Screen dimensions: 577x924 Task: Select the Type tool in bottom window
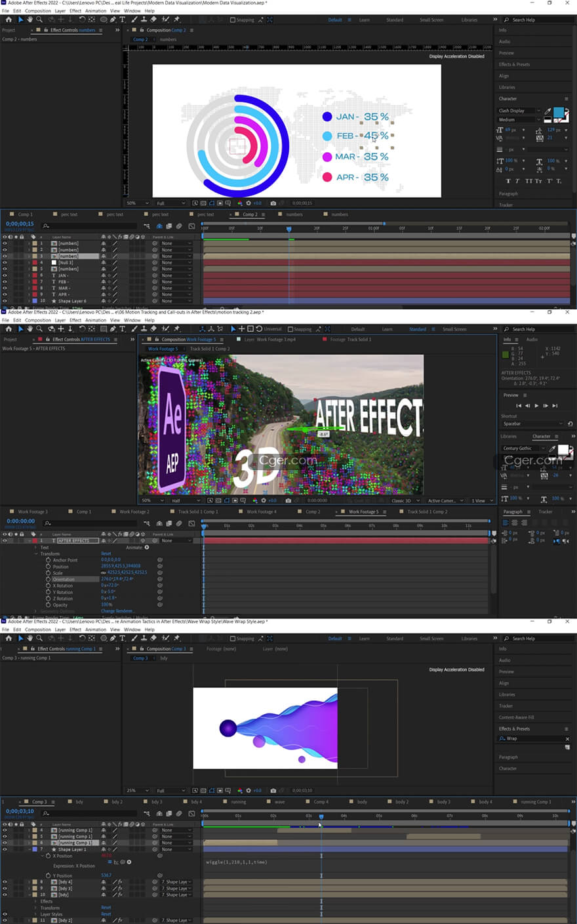pyautogui.click(x=122, y=638)
